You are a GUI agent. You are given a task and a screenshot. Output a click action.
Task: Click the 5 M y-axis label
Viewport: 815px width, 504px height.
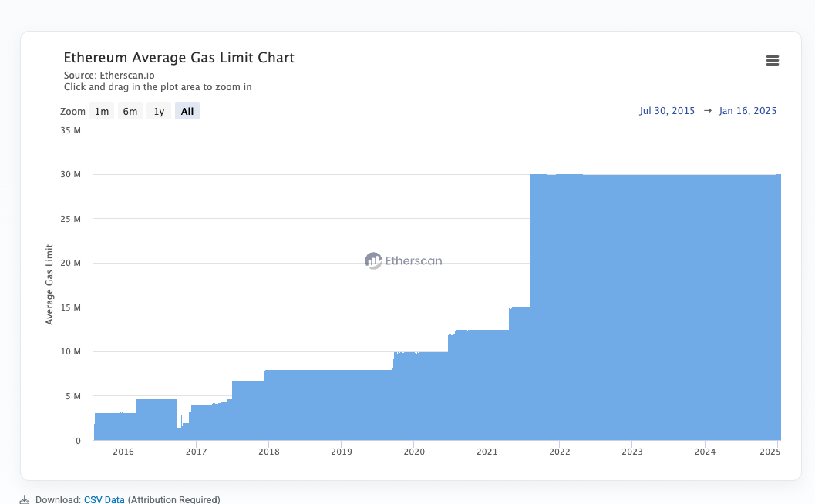pyautogui.click(x=73, y=396)
